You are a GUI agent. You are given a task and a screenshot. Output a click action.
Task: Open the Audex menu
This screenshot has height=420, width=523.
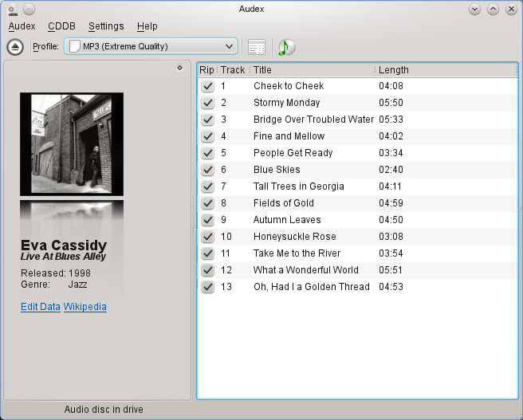pos(22,26)
